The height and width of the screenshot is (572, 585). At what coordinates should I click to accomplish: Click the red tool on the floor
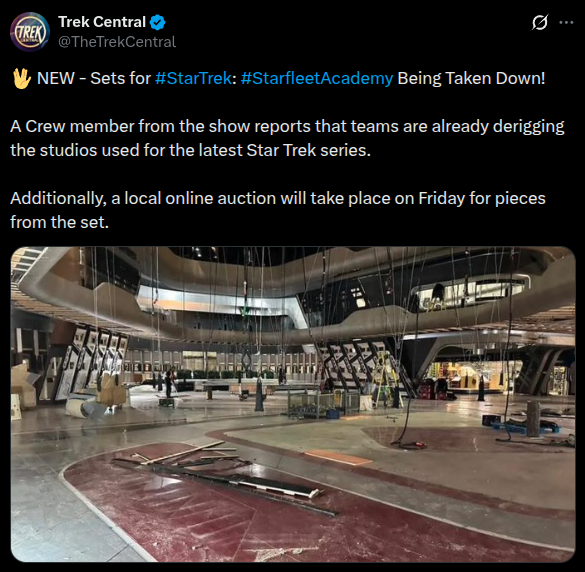(419, 444)
